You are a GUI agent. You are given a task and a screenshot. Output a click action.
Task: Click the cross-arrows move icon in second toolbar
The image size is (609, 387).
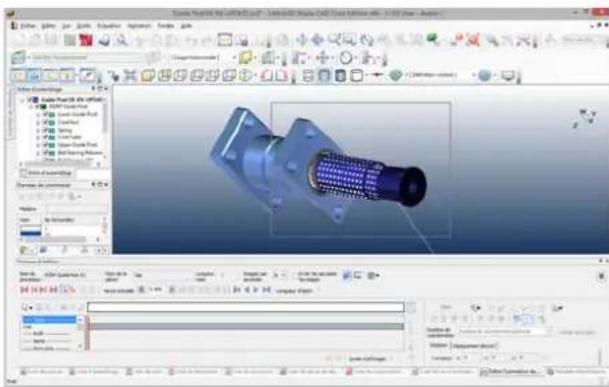coord(322,58)
